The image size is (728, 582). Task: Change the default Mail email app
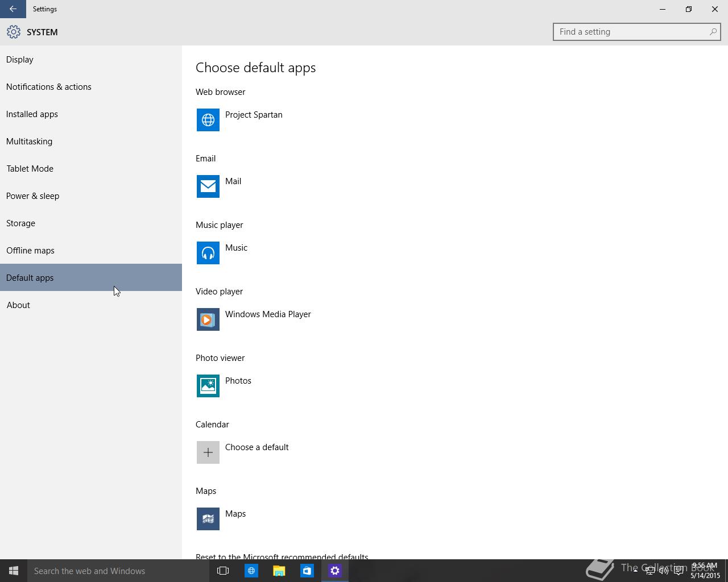pos(220,186)
